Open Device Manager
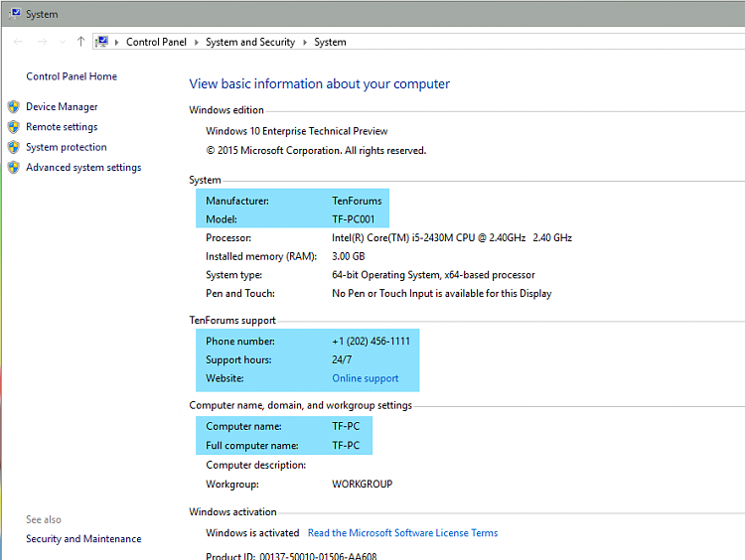Screen dimensions: 745x560 coord(62,107)
